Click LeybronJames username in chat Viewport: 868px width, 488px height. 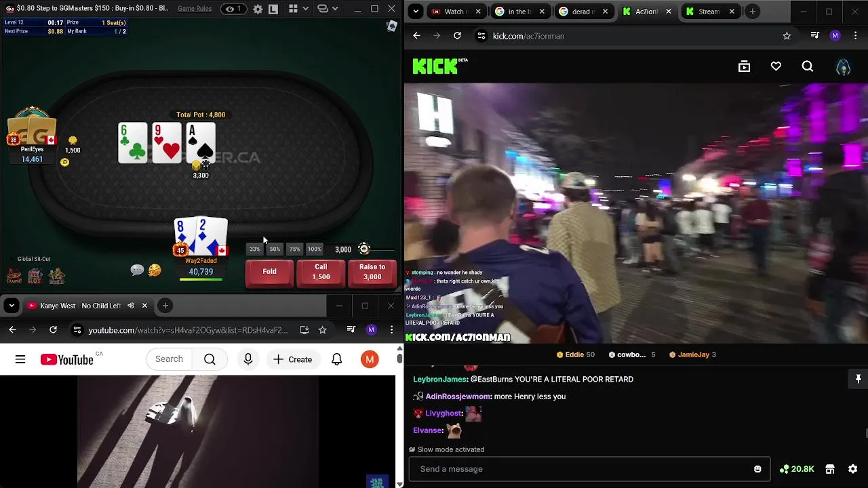(x=440, y=380)
